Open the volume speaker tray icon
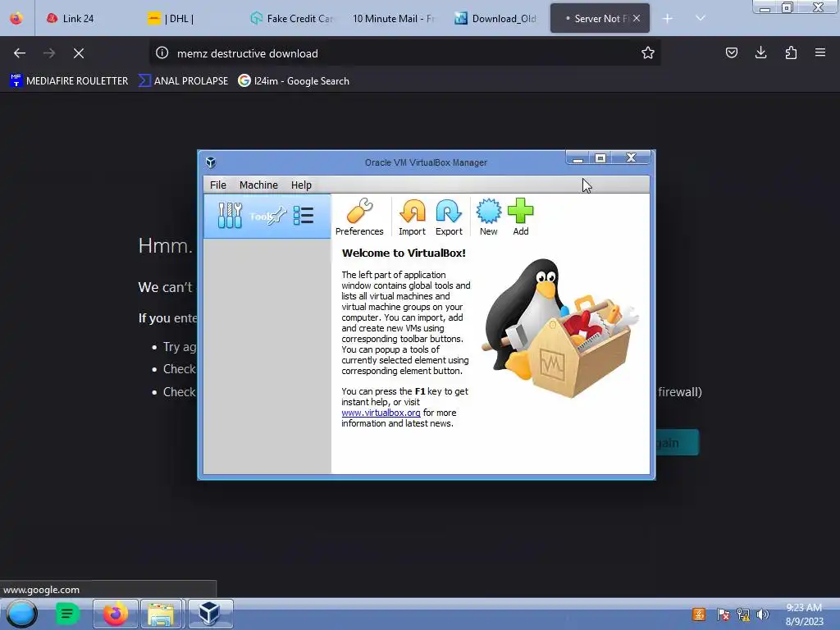 pos(762,614)
